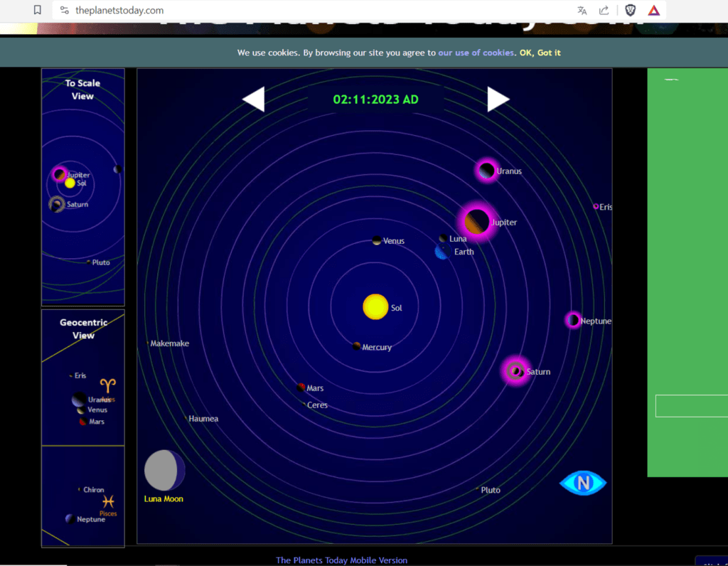Viewport: 728px width, 566px height.
Task: Click Venus label in Geocentric View
Action: (x=97, y=410)
